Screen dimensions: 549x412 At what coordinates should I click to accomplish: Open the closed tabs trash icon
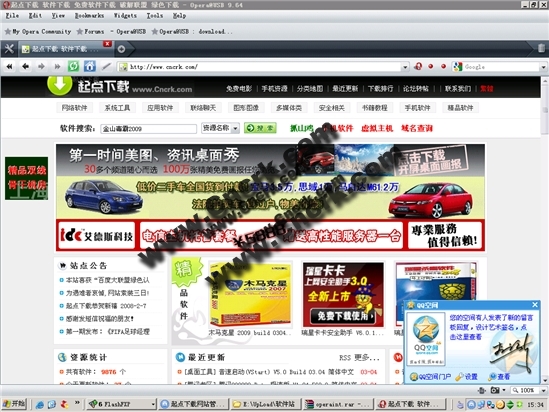click(x=541, y=48)
